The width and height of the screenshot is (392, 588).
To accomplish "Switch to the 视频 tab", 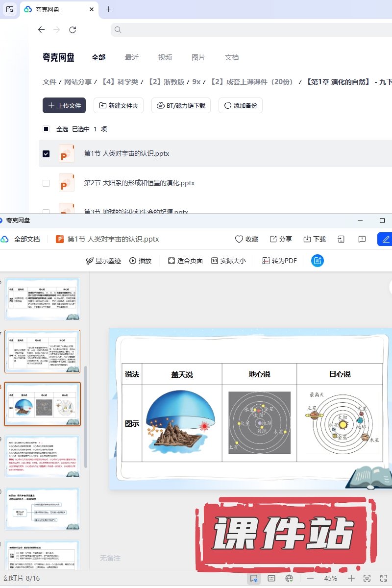I will tap(165, 57).
